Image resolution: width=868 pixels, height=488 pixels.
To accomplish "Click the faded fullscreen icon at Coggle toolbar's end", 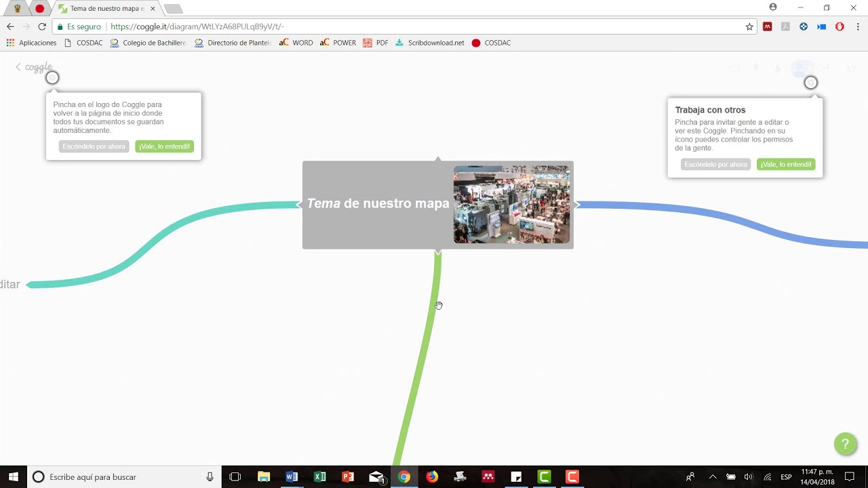I will [x=852, y=69].
